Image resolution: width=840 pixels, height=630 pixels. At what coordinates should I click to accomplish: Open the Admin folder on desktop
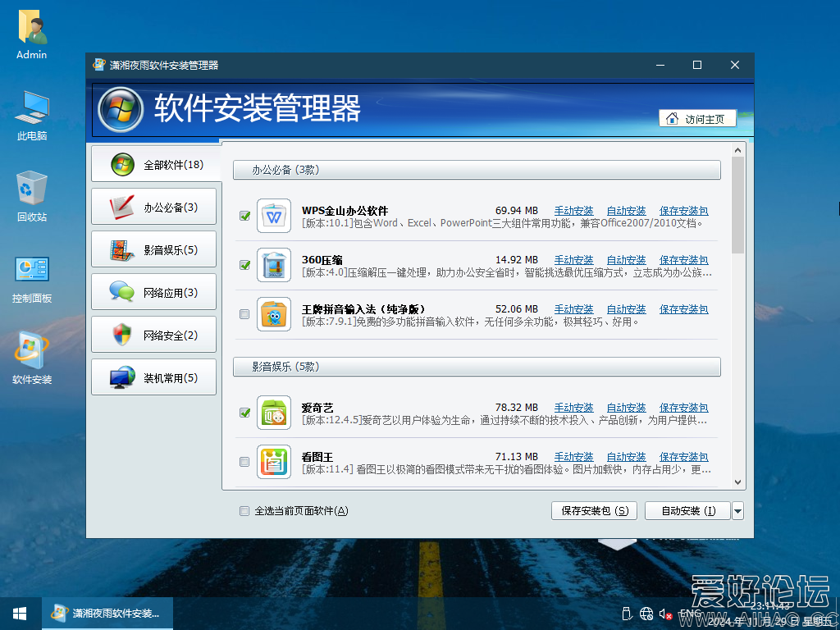click(x=32, y=34)
